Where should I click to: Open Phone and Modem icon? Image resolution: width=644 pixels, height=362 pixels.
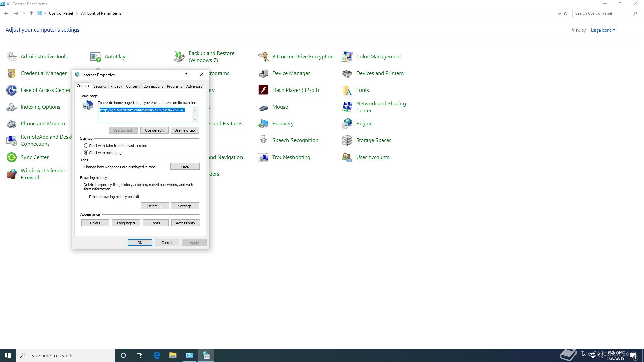[x=12, y=124]
